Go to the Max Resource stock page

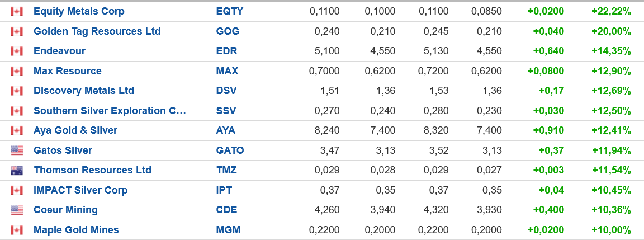(68, 71)
